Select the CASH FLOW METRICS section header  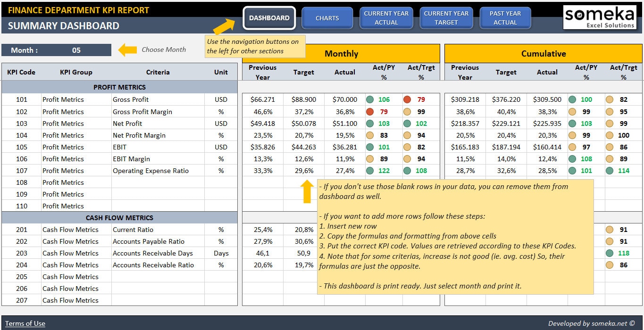coord(119,217)
